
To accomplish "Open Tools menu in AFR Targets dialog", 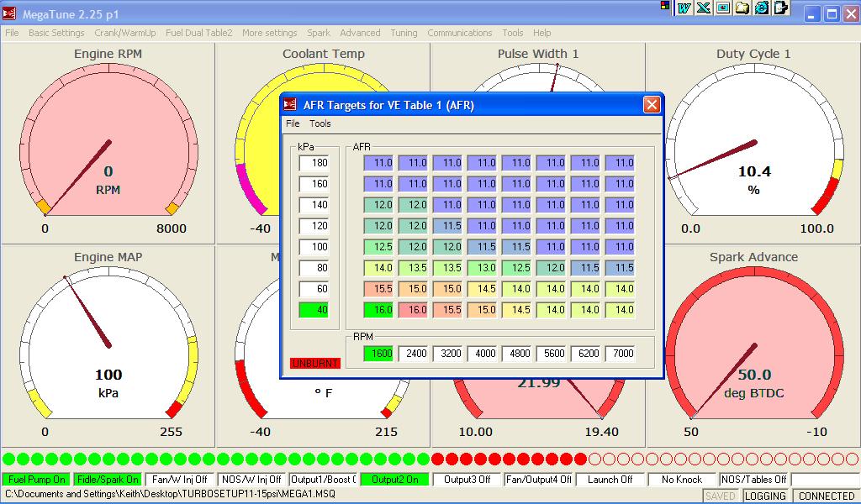I will coord(320,123).
